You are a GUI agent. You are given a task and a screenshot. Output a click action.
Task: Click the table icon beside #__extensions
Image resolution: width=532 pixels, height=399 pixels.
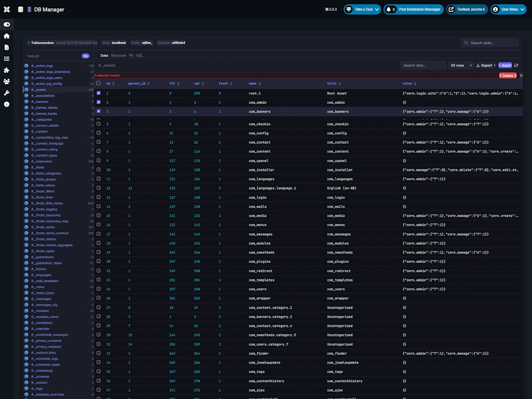click(26, 162)
